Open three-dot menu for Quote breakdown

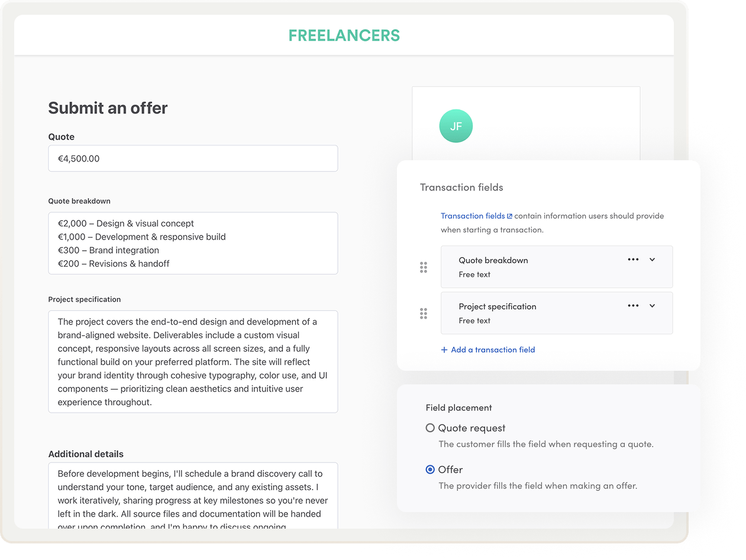[x=633, y=260]
